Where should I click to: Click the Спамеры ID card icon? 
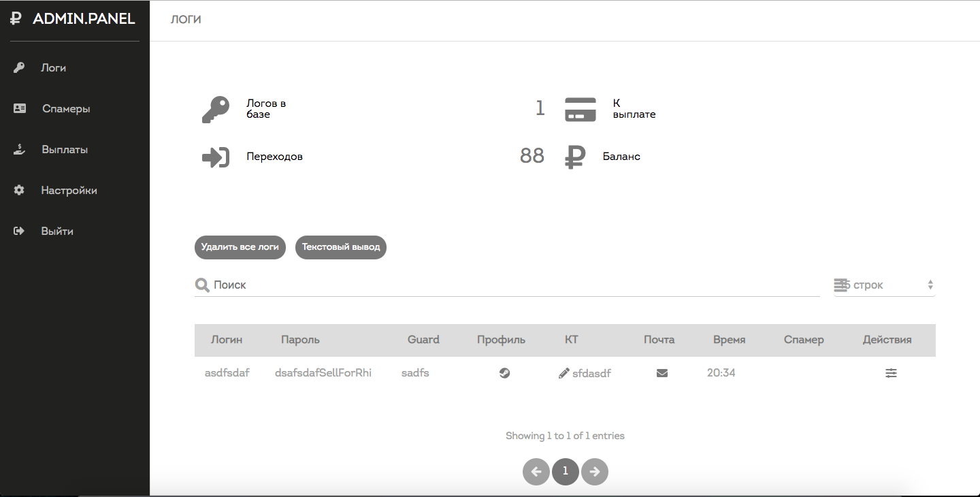tap(20, 108)
